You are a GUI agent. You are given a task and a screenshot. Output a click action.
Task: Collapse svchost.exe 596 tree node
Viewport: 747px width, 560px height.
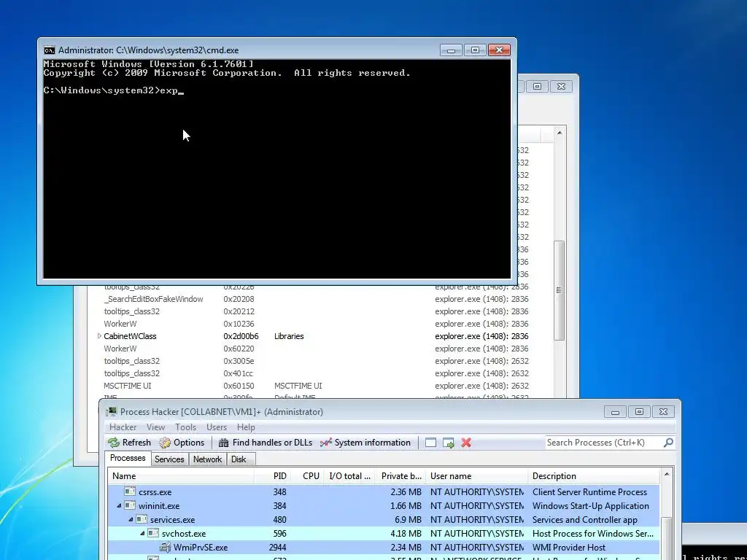click(142, 533)
